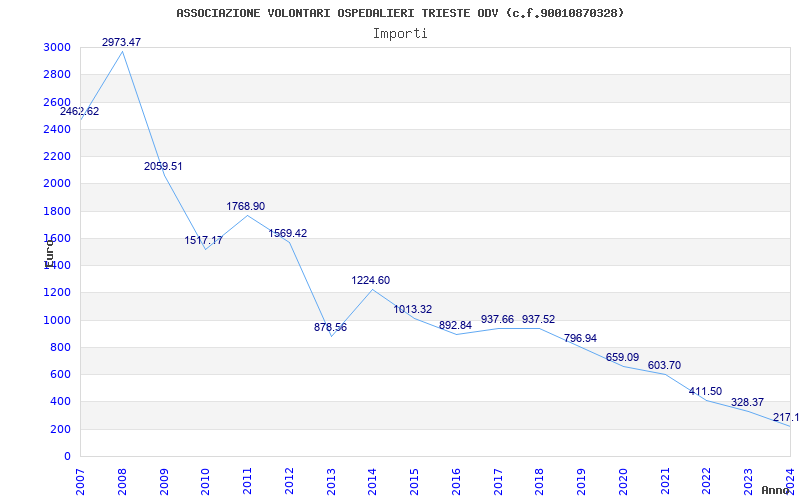Click the chart title for the Trieste association

pos(400,13)
